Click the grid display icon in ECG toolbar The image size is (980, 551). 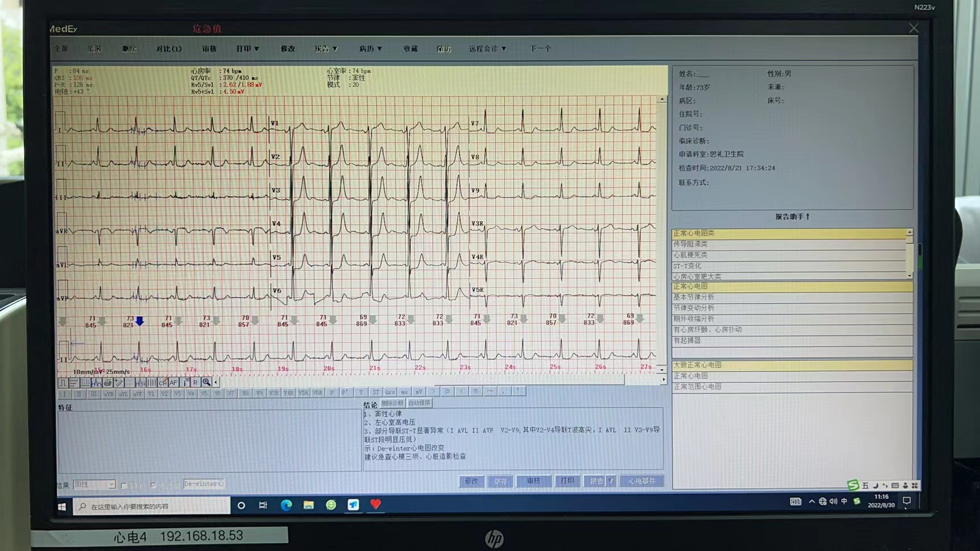pos(85,383)
